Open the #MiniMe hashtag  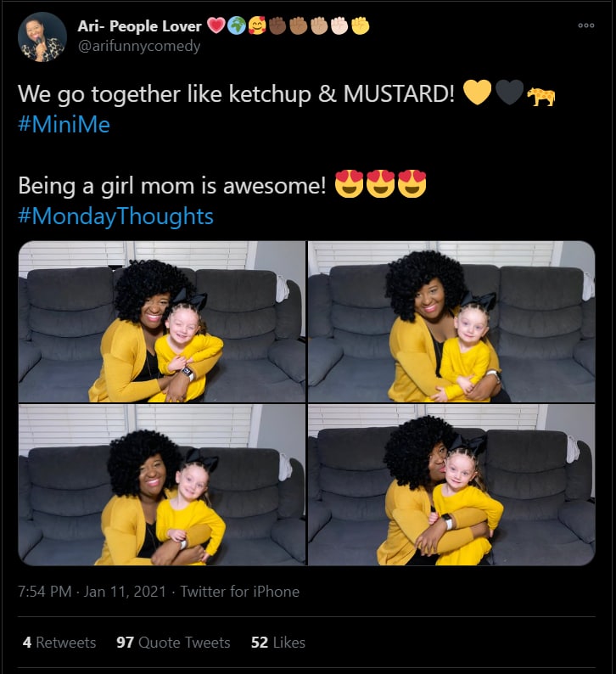64,125
